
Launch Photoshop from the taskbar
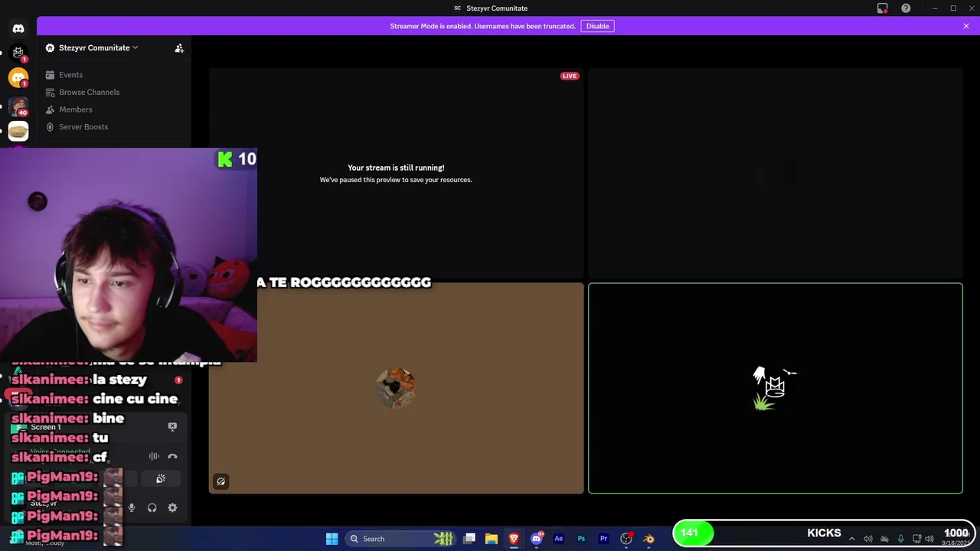(x=581, y=539)
